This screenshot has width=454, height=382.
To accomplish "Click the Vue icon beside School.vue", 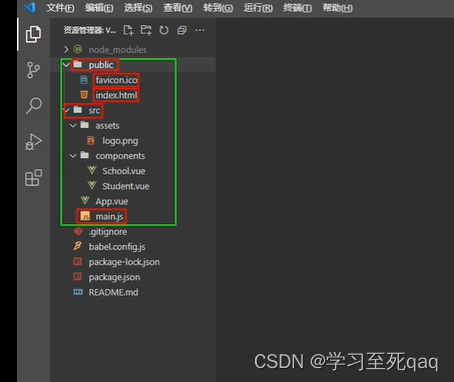I will click(92, 171).
